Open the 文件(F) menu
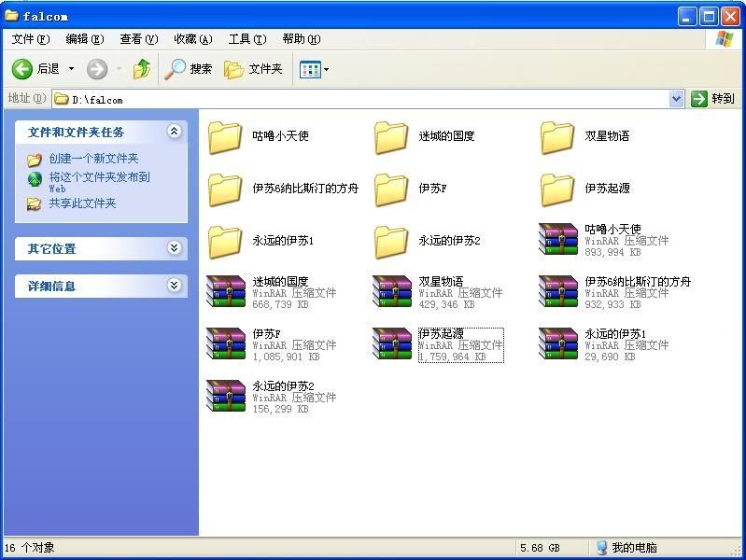This screenshot has width=746, height=560. pos(30,39)
